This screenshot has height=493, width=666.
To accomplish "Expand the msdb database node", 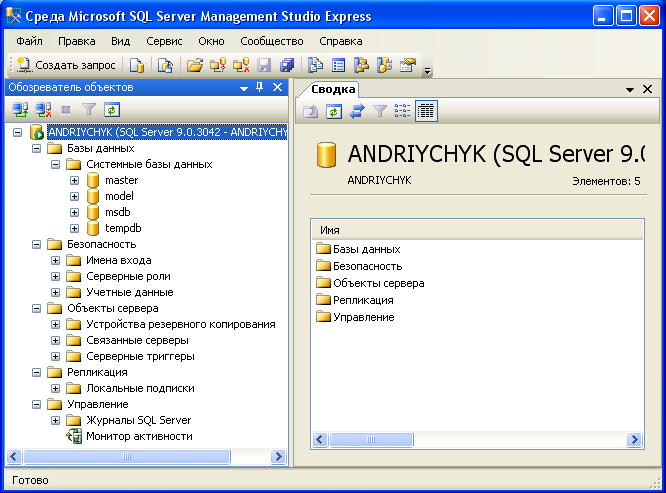I will coord(74,212).
